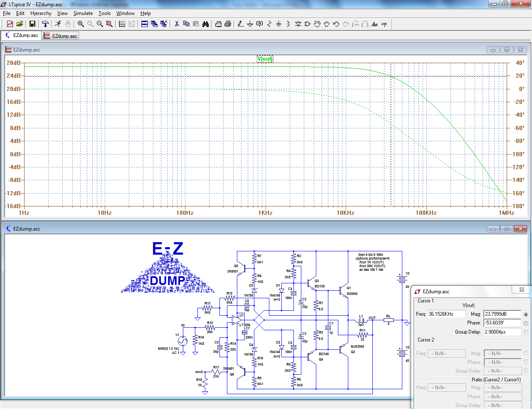Screen dimensions: 532x410
Task: Click the Cursor 1 Mag field showing 23.7999dB
Action: click(x=502, y=314)
